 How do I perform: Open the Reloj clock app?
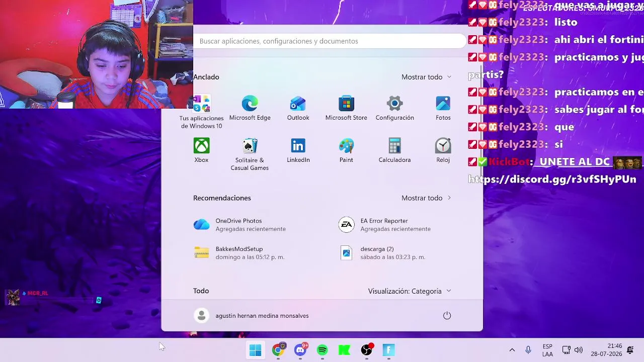click(x=443, y=151)
